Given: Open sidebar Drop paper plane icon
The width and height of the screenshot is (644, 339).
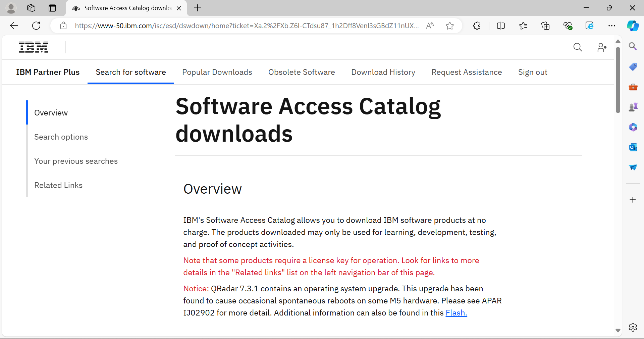Looking at the screenshot, I should [x=633, y=167].
